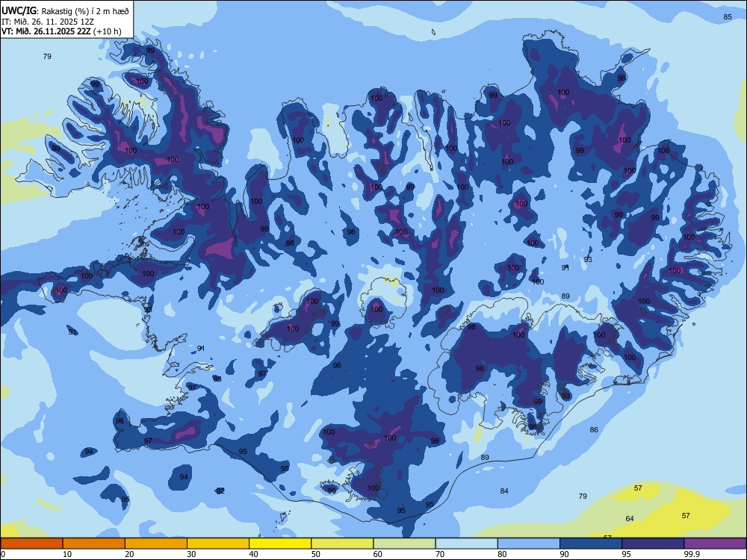Select the 90–95 dark blue legend swatch
This screenshot has width=747, height=560.
591,544
